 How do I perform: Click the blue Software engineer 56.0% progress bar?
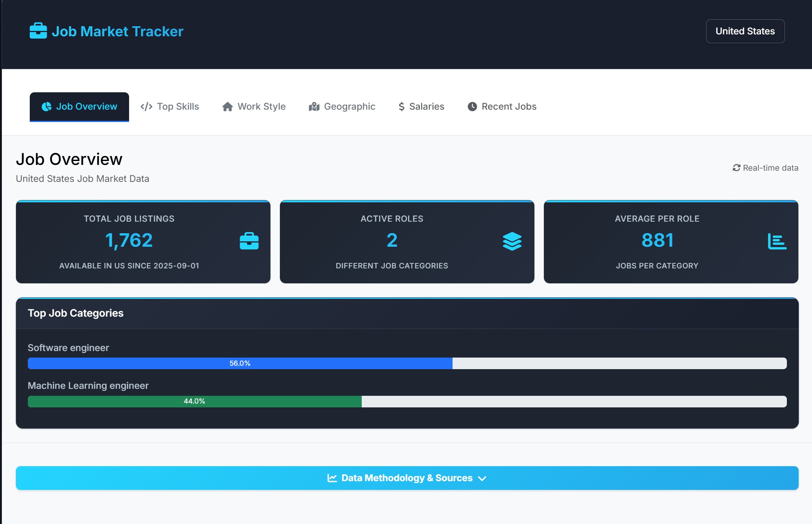pyautogui.click(x=240, y=363)
